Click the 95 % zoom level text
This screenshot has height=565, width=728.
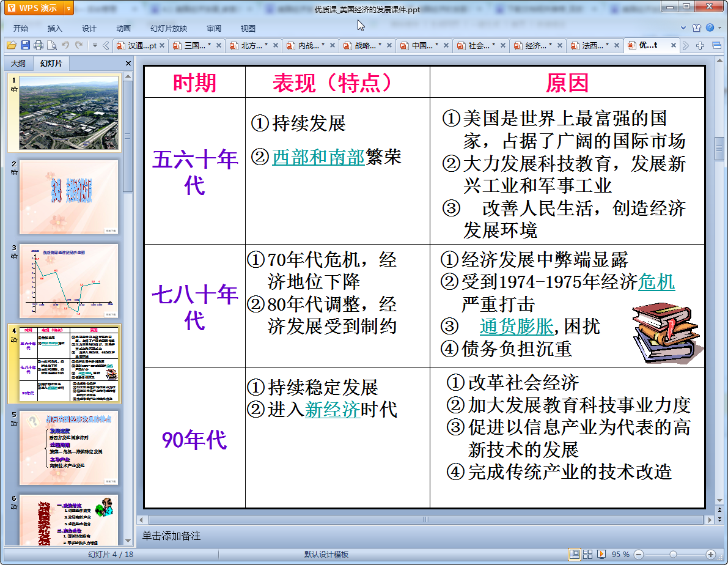[x=620, y=555]
